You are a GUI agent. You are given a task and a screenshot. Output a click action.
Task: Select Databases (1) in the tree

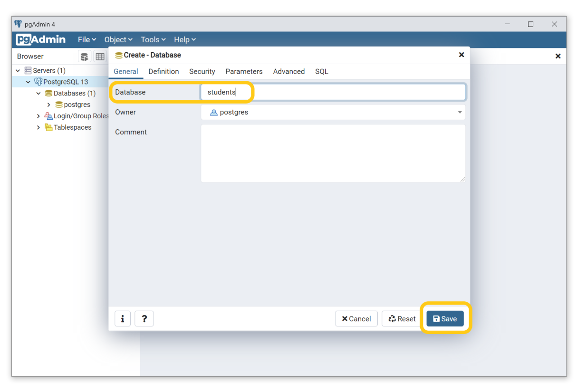75,93
